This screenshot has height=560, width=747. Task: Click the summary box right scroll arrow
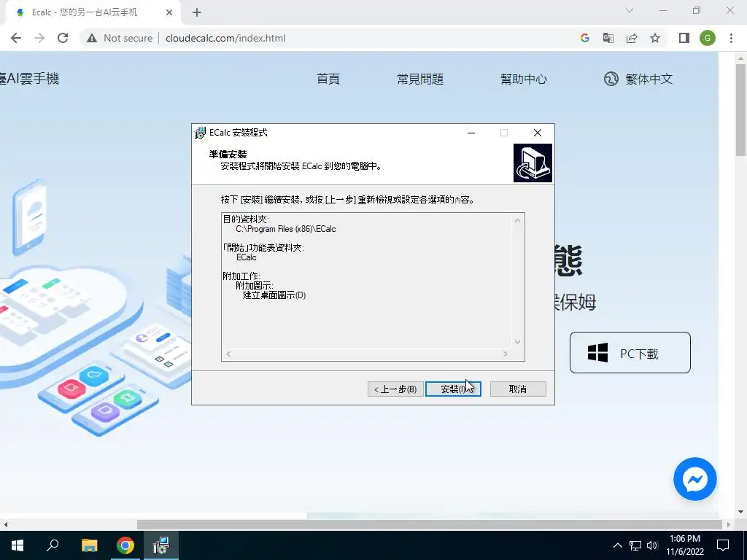point(506,354)
